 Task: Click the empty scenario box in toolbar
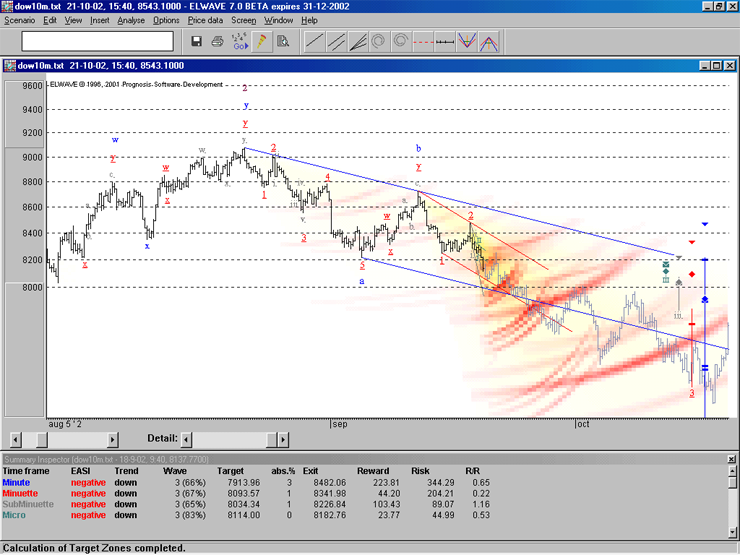(x=97, y=41)
